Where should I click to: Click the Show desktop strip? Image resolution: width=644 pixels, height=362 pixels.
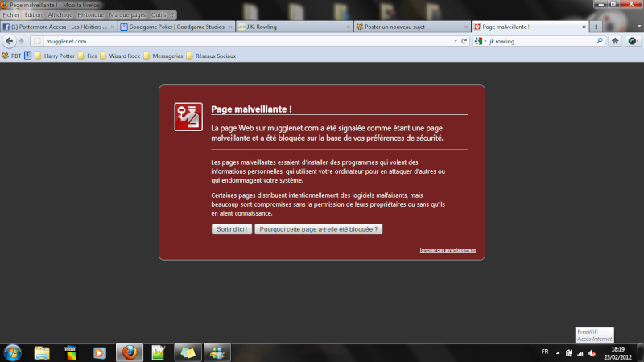pyautogui.click(x=641, y=353)
